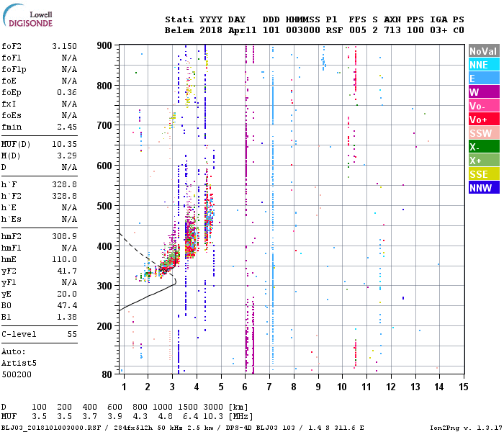Select the W legend swatch
The width and height of the screenshot is (504, 432).
(484, 92)
